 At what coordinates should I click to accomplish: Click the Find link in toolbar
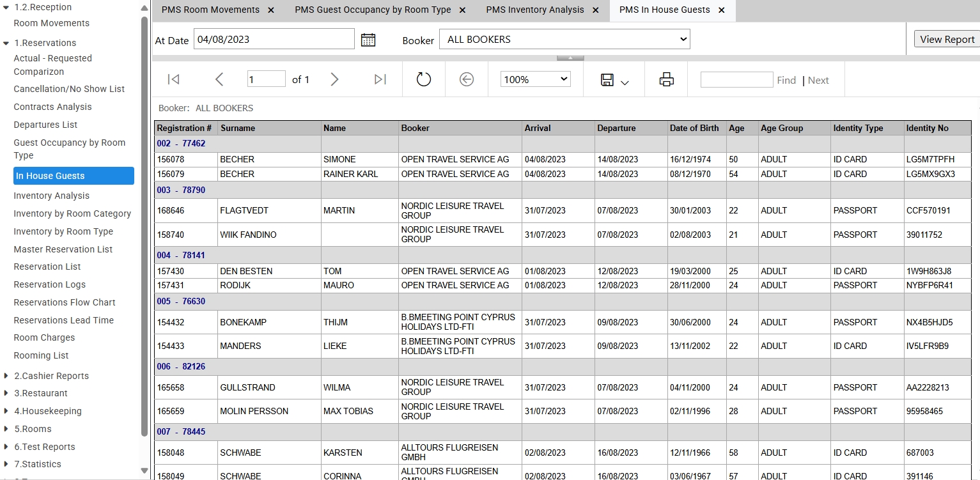click(x=786, y=80)
